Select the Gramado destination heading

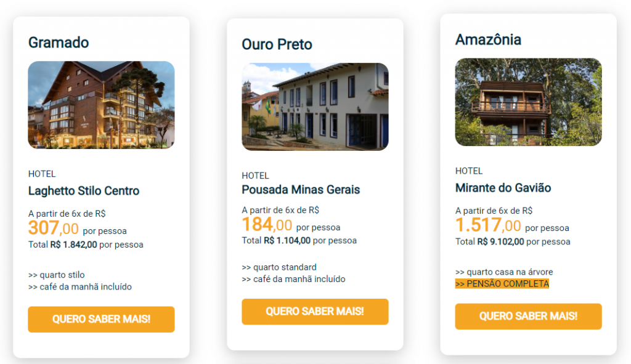pos(59,42)
